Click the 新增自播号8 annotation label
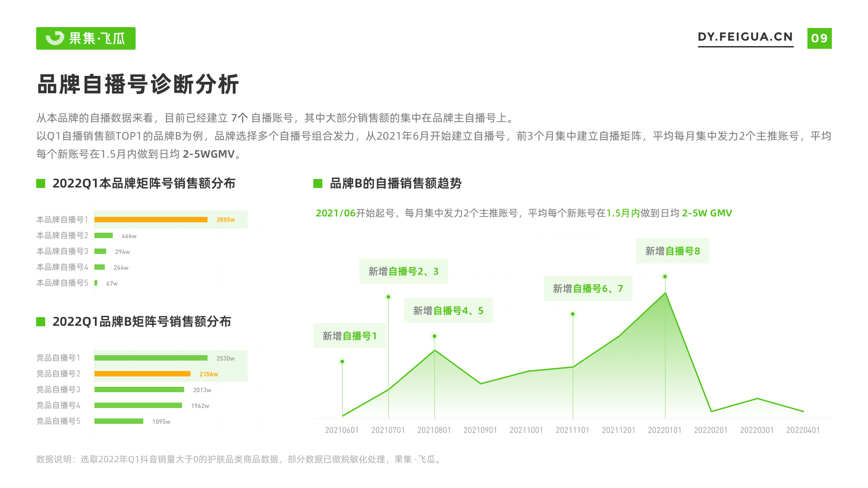The height and width of the screenshot is (488, 868). [x=672, y=251]
